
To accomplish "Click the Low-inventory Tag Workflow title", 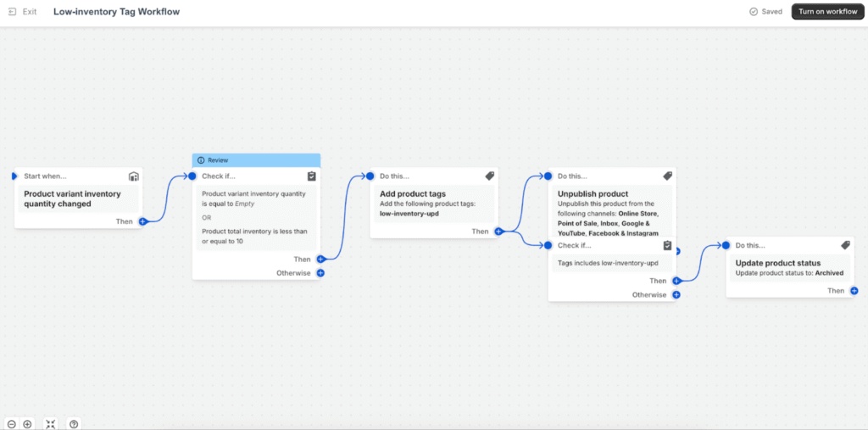I will pos(116,12).
